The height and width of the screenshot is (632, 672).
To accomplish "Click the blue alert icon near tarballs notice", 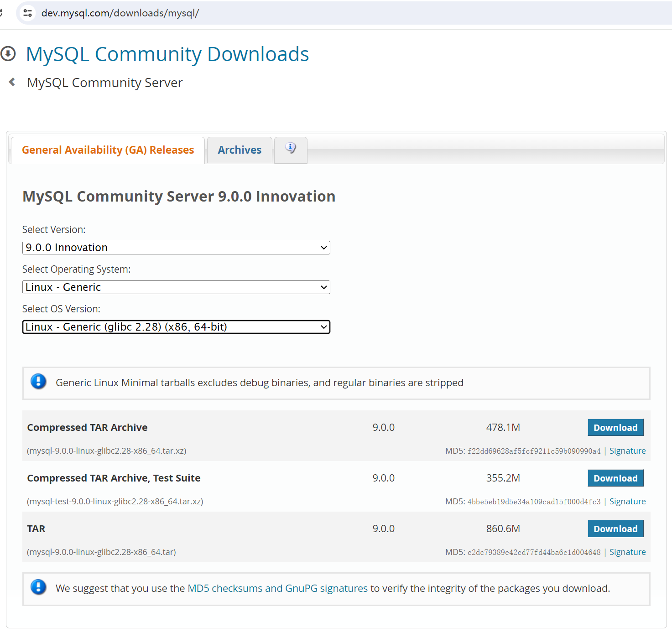I will (38, 382).
